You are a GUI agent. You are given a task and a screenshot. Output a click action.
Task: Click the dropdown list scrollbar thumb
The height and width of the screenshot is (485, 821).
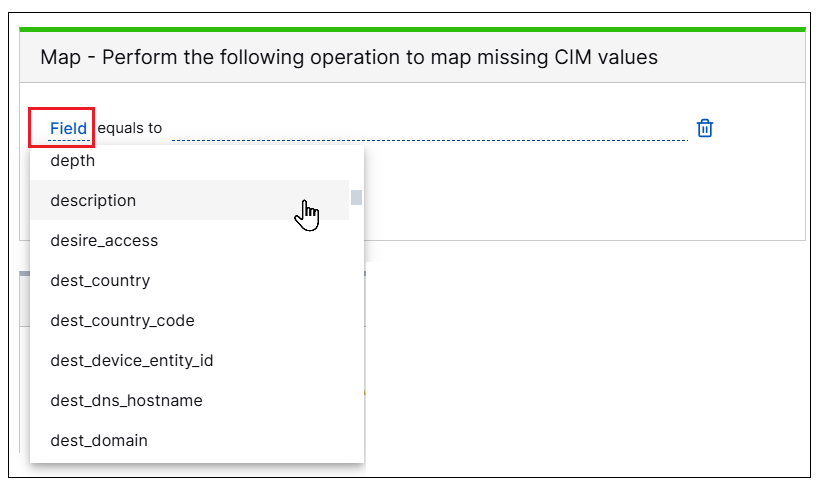[x=357, y=197]
